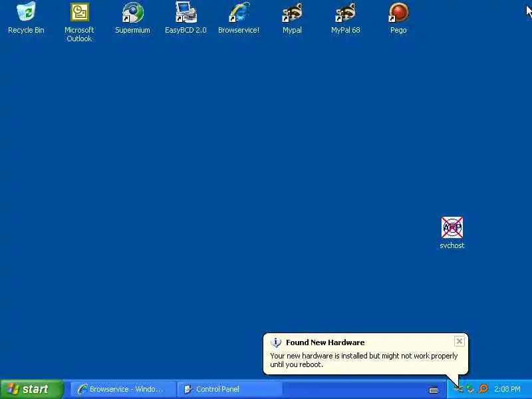
Task: Close the Found New Hardware balloon
Action: point(459,341)
